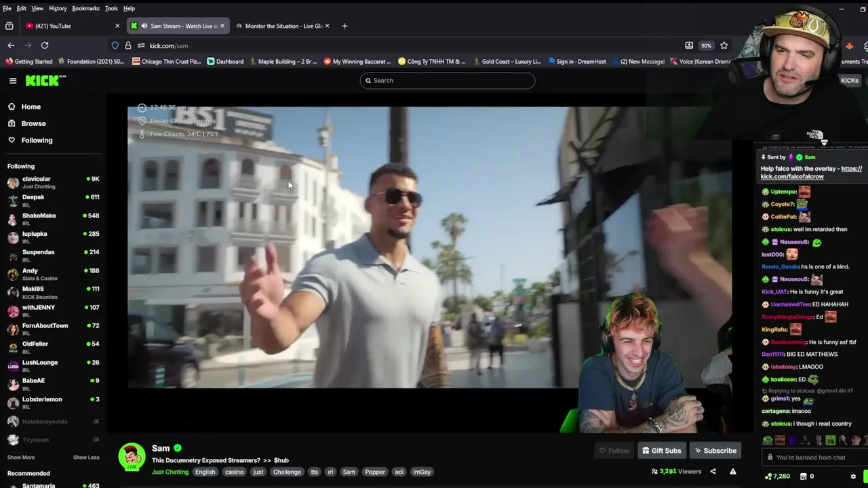Click the Kick Search box
Viewport: 868px width, 488px height.
(448, 81)
